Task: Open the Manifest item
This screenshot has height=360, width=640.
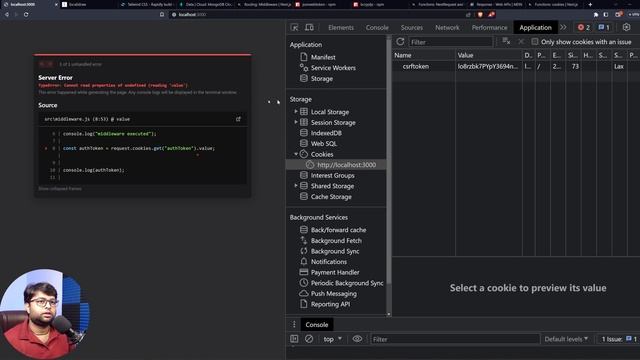Action: point(323,57)
